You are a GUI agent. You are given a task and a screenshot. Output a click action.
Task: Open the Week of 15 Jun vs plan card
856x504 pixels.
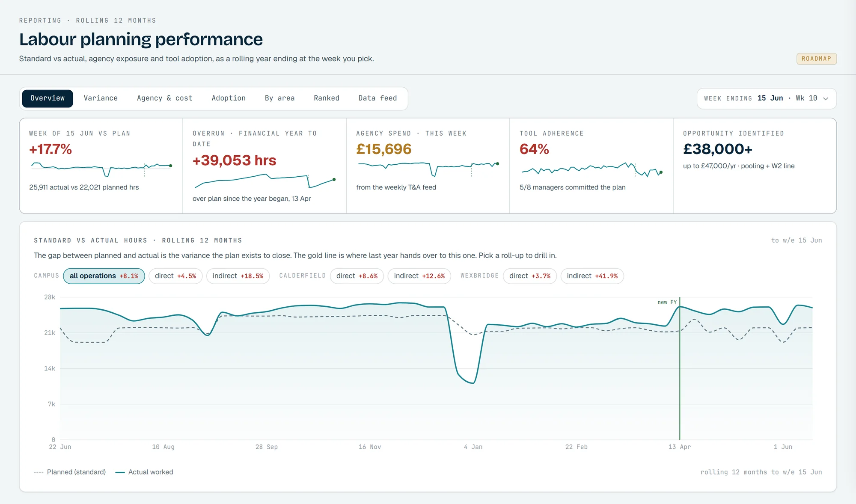[x=101, y=166]
